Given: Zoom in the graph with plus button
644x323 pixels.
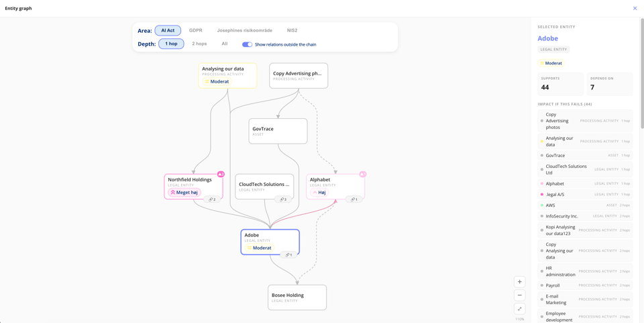Looking at the screenshot, I should click(519, 282).
